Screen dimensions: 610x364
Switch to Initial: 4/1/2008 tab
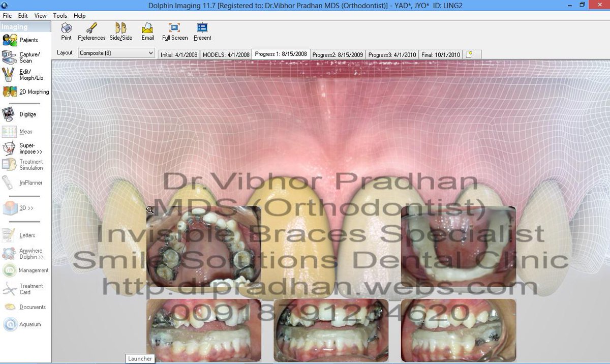click(179, 55)
